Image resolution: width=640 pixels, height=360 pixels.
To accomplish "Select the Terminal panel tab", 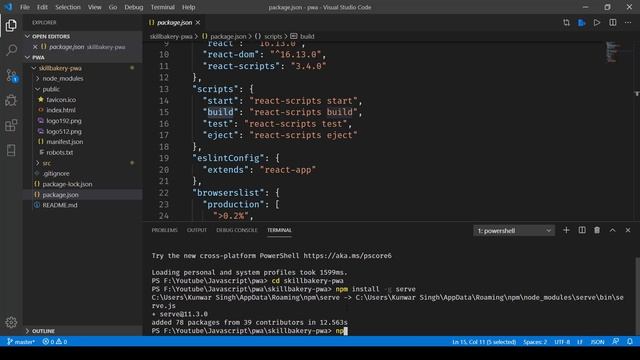I will pos(279,230).
